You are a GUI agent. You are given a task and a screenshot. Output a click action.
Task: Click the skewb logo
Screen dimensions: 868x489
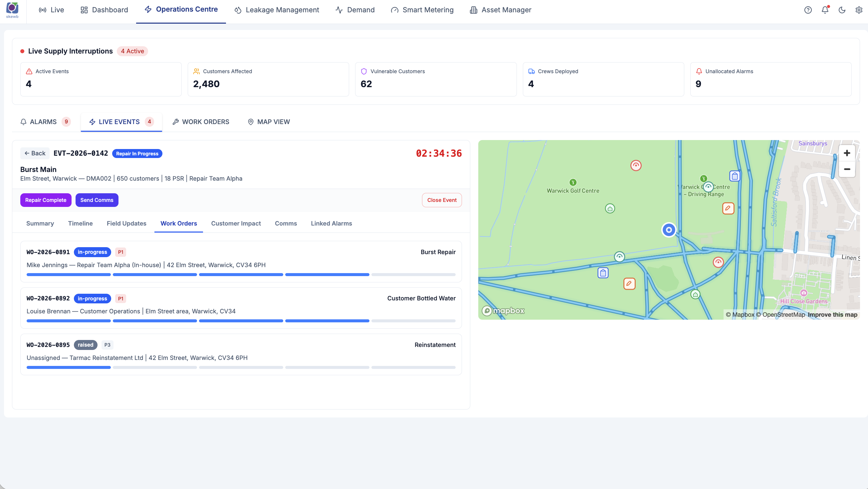tap(12, 10)
